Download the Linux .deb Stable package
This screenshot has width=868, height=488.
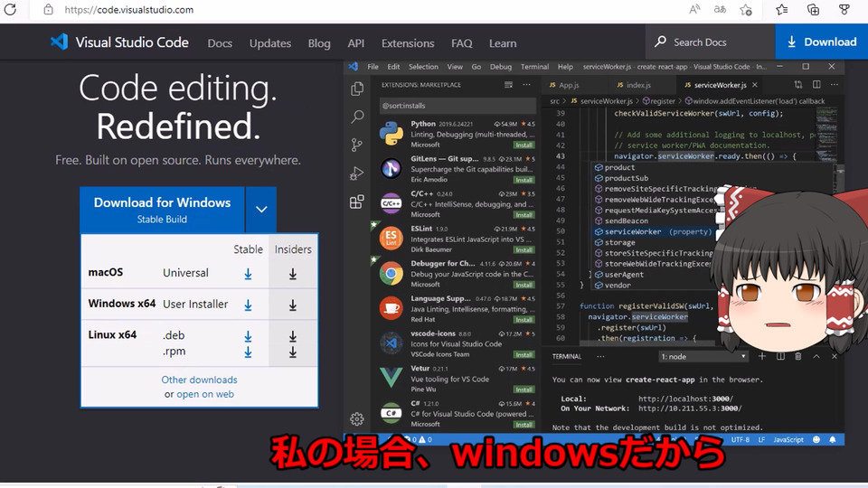[x=248, y=336]
